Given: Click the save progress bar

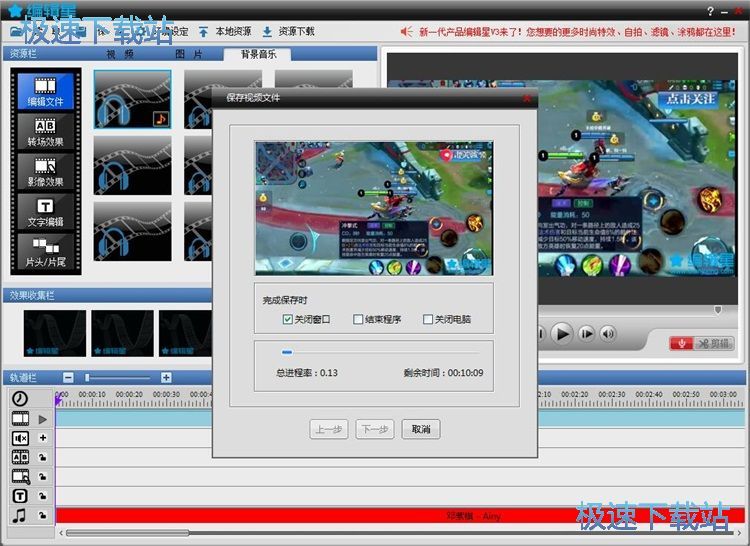Looking at the screenshot, I should tap(380, 352).
